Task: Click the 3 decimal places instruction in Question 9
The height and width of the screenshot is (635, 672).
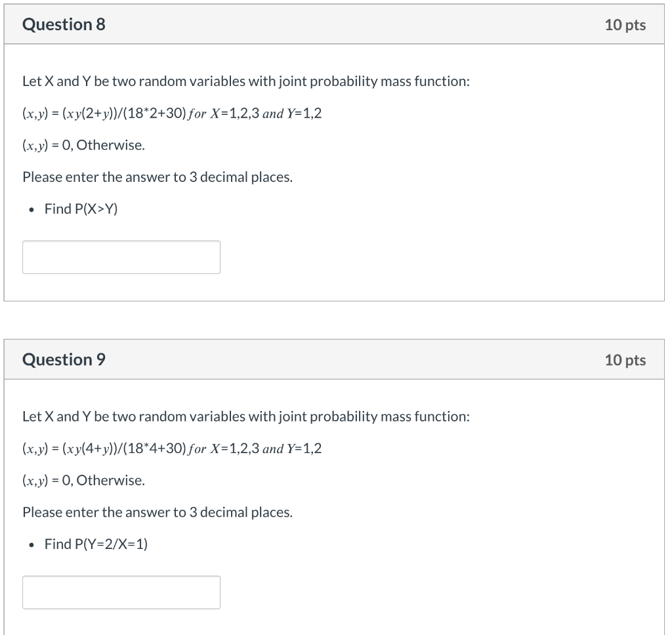Action: [x=157, y=512]
